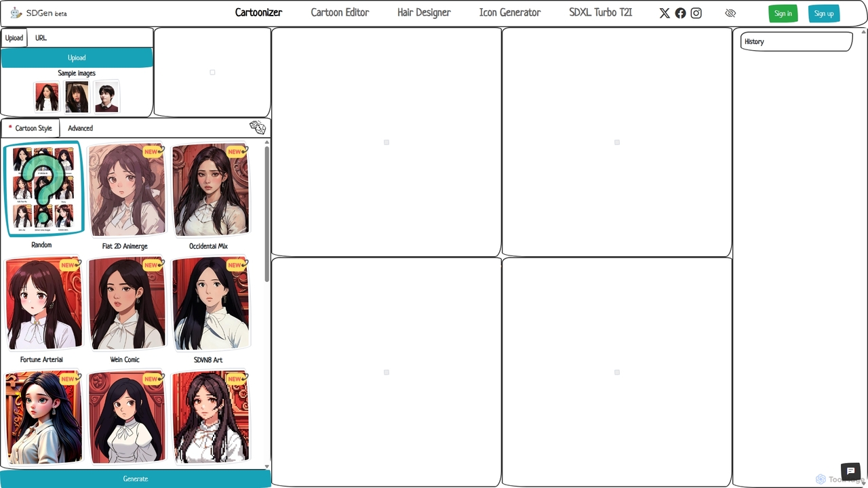Click the style list scrollbar
The image size is (868, 488).
(x=267, y=214)
